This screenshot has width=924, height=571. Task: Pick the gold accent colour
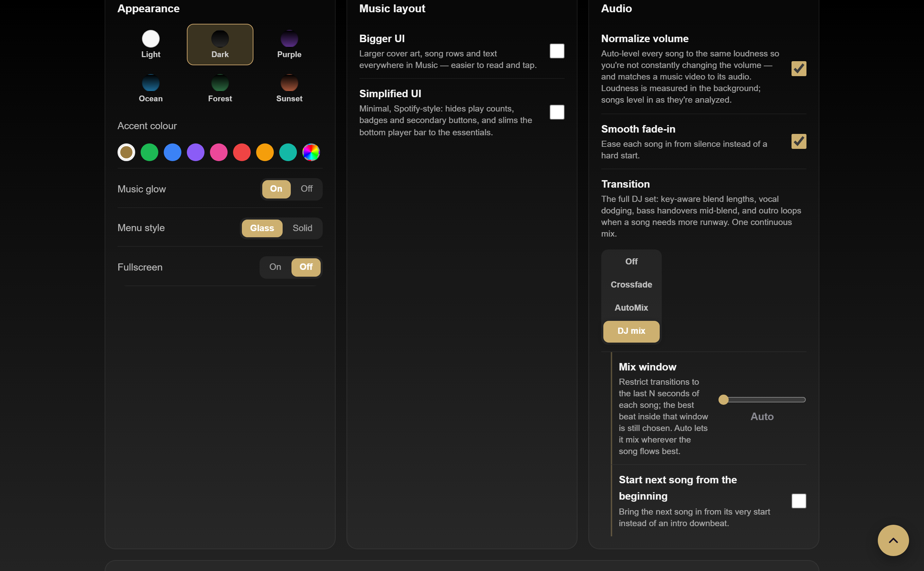point(126,153)
